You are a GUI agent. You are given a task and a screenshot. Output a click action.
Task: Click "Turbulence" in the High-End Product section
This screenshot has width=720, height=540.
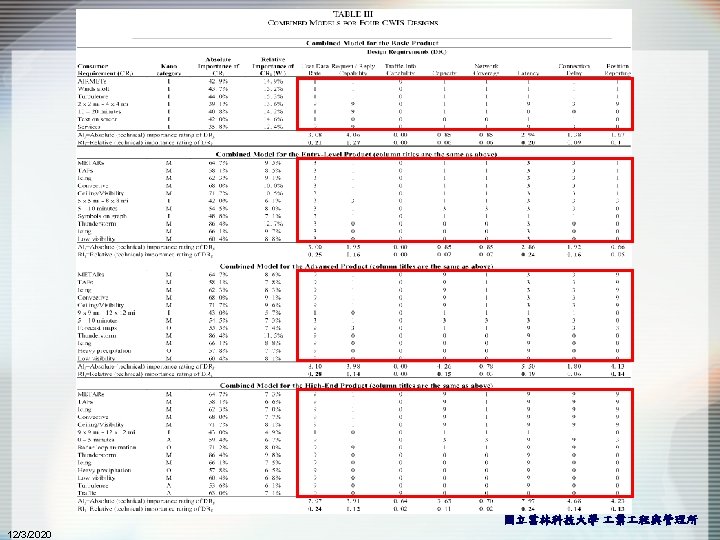(93, 485)
